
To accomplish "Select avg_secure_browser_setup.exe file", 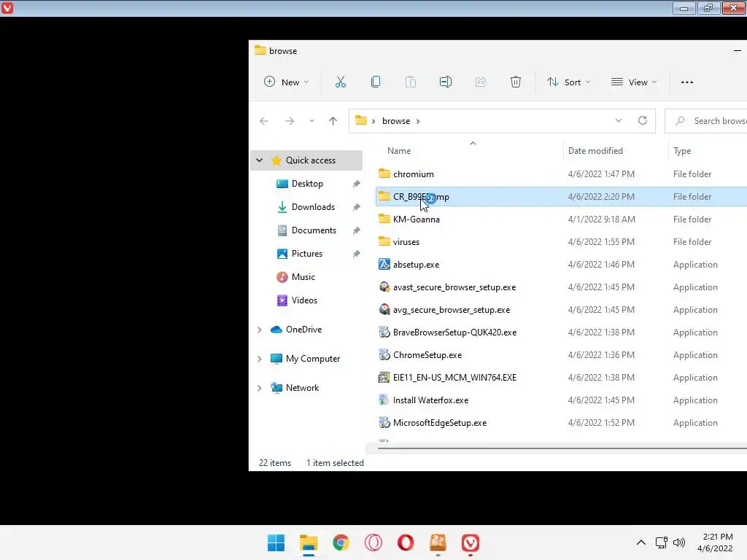I will (x=451, y=309).
